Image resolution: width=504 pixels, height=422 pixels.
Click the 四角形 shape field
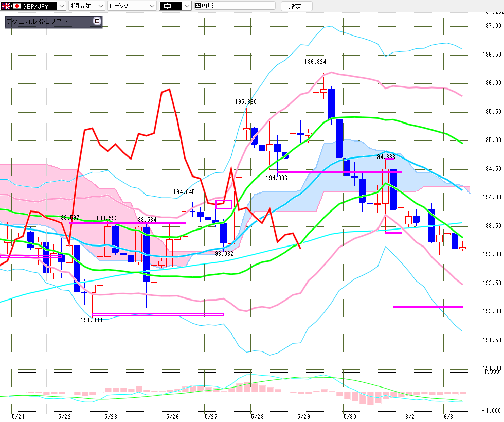point(235,6)
